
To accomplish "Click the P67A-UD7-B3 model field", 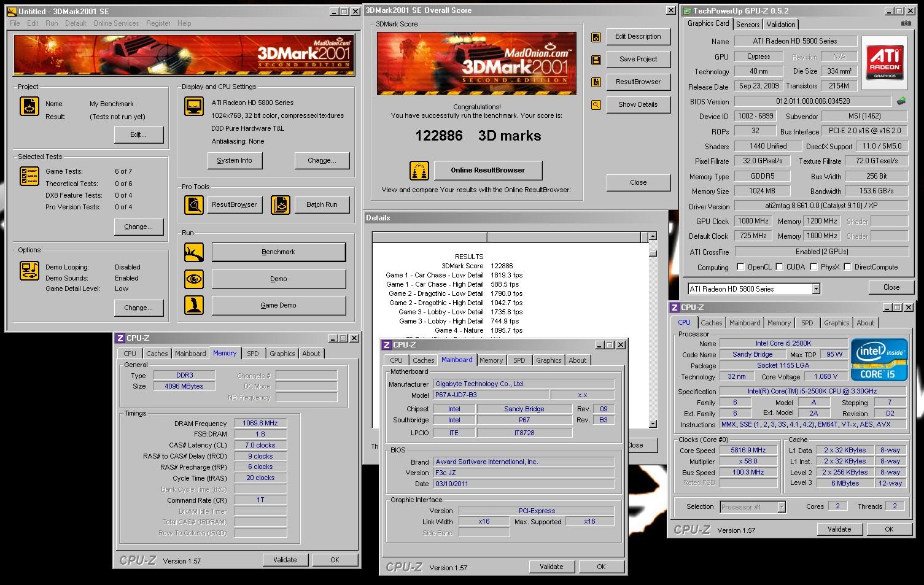I will [491, 395].
